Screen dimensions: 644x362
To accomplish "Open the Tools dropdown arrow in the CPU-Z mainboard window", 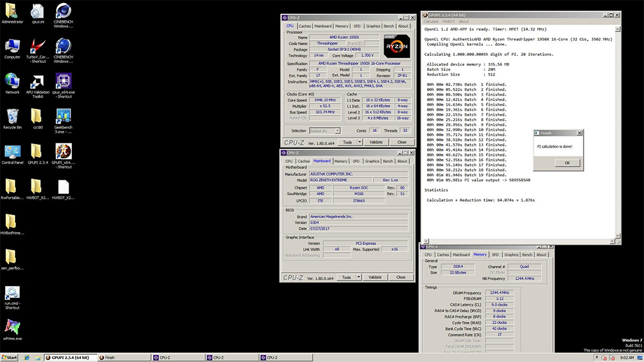I will pos(358,277).
